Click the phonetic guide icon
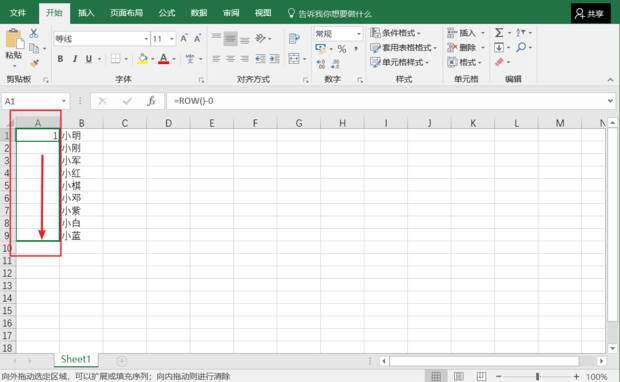This screenshot has height=382, width=620. [190, 59]
